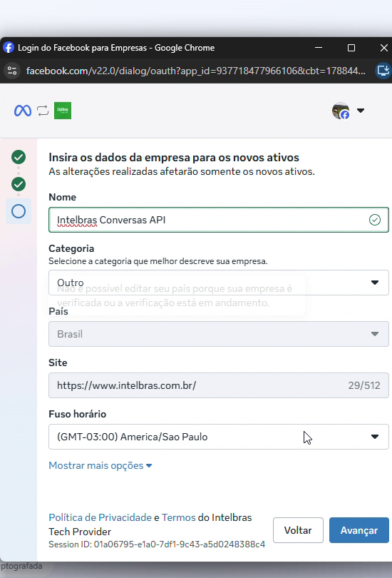This screenshot has height=578, width=392.
Task: Open the Categoria dropdown showing Outro
Action: tap(219, 283)
